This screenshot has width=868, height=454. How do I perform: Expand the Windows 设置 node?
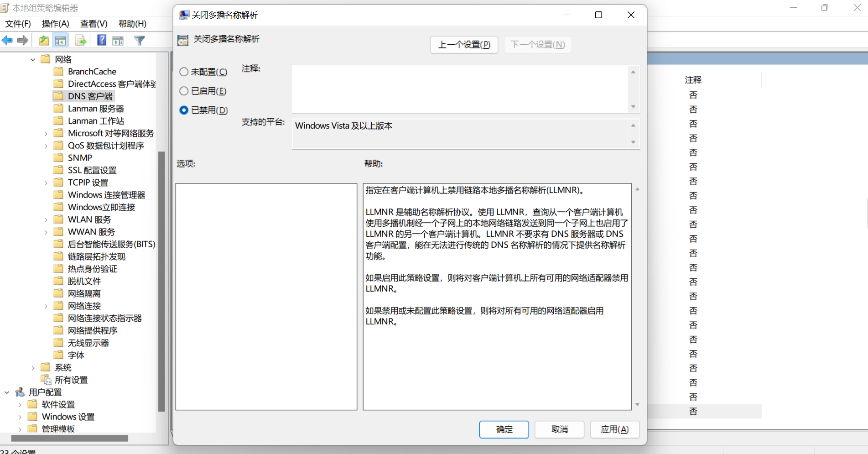click(x=20, y=417)
